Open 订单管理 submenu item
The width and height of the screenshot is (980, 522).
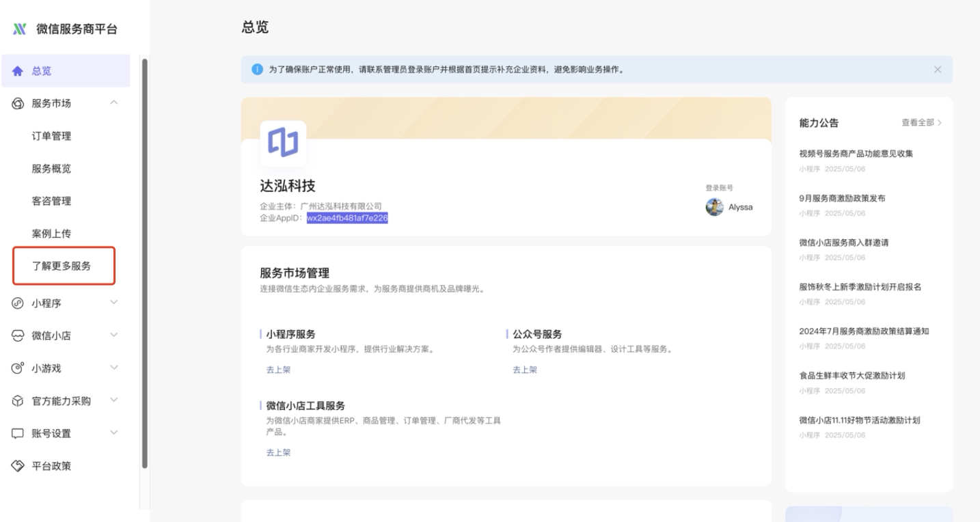click(51, 136)
